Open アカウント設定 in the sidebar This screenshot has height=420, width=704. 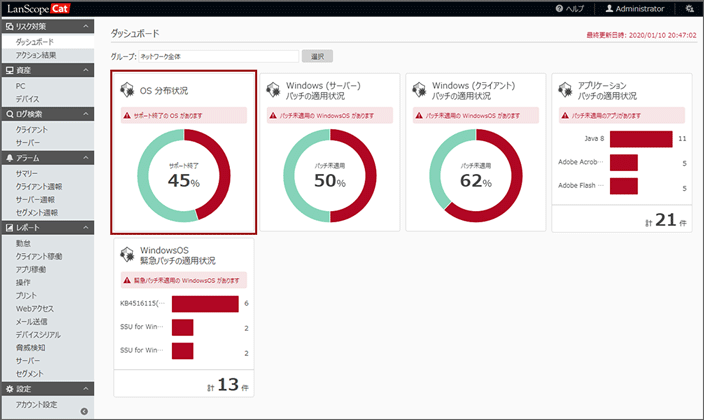[x=37, y=405]
